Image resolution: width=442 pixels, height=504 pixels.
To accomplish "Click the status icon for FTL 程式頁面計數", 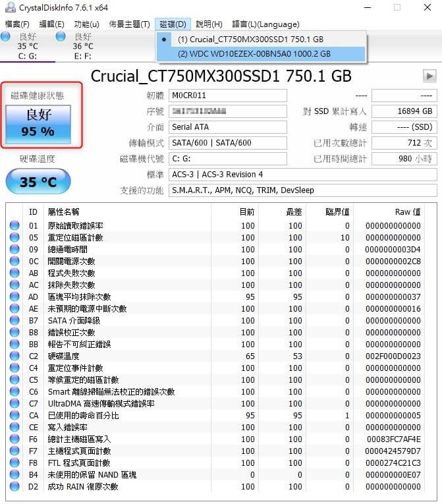I will [x=14, y=462].
